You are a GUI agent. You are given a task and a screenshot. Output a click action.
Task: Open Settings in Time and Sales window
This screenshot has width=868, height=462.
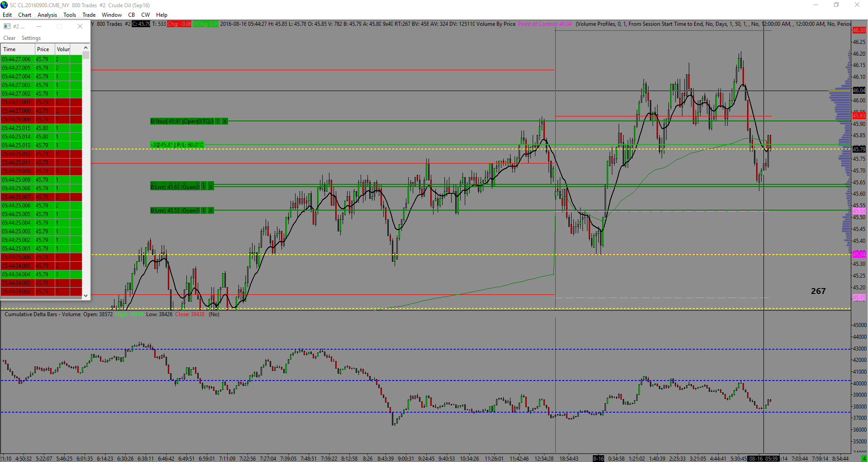click(x=31, y=38)
